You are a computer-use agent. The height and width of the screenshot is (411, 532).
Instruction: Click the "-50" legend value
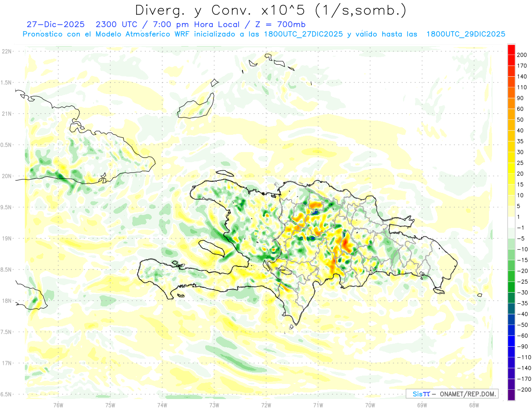[523, 325]
